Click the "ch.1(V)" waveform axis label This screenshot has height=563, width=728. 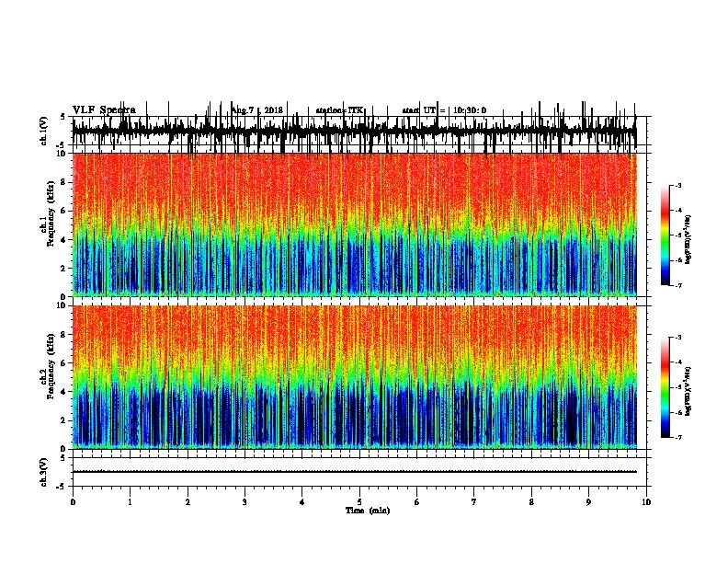(x=43, y=131)
